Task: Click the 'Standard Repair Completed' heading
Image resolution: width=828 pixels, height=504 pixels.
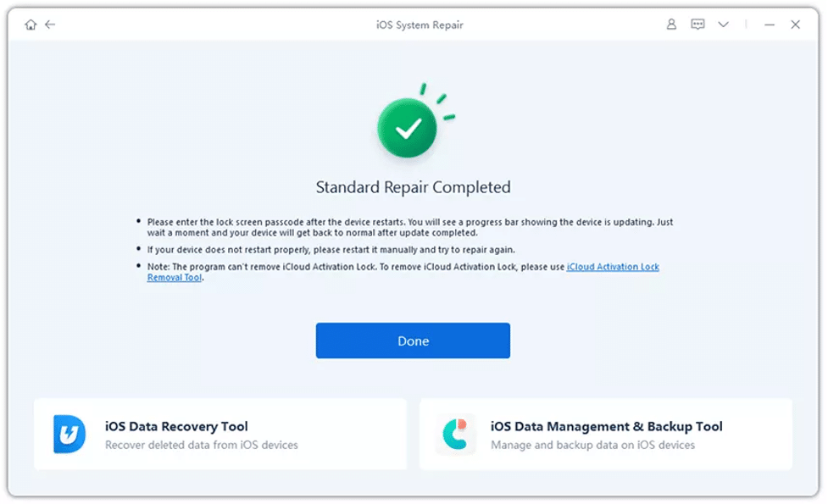Action: 413,187
